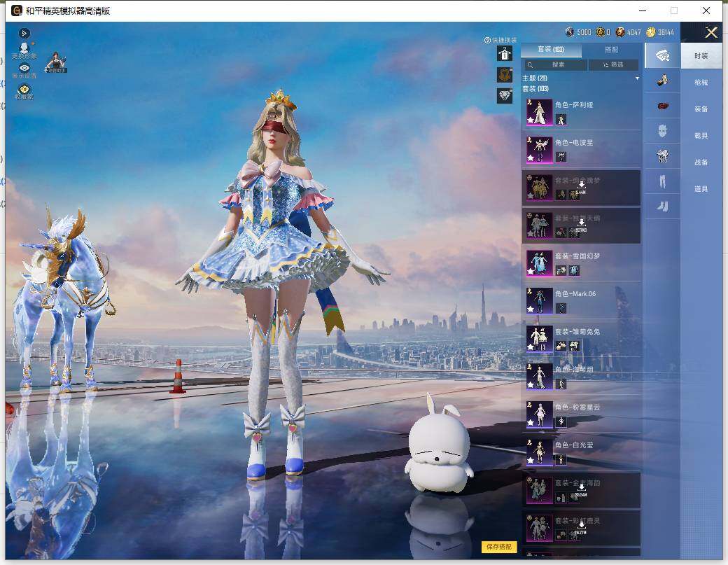Open the shoes category icon

[662, 206]
